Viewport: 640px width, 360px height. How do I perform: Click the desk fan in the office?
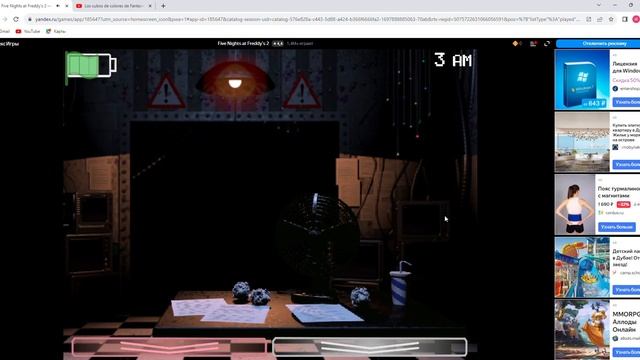coord(318,237)
